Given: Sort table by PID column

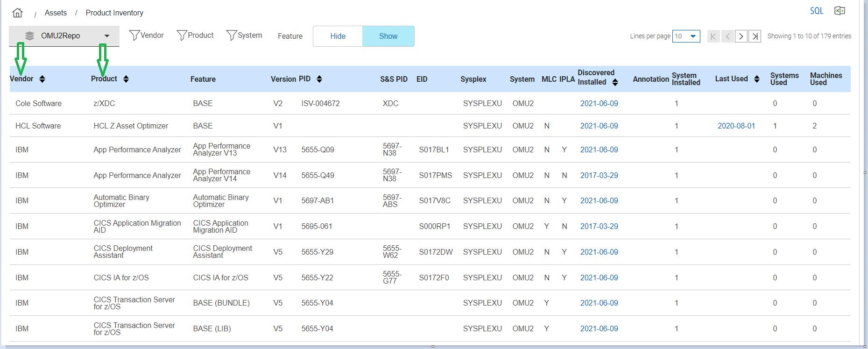Looking at the screenshot, I should 319,79.
